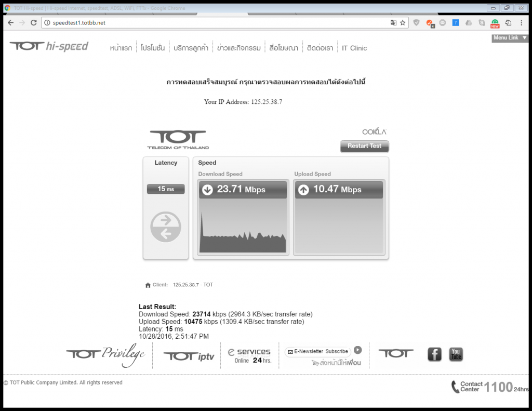Viewport: 532px width, 411px height.
Task: Open the orange extension with badge
Action: 430,23
